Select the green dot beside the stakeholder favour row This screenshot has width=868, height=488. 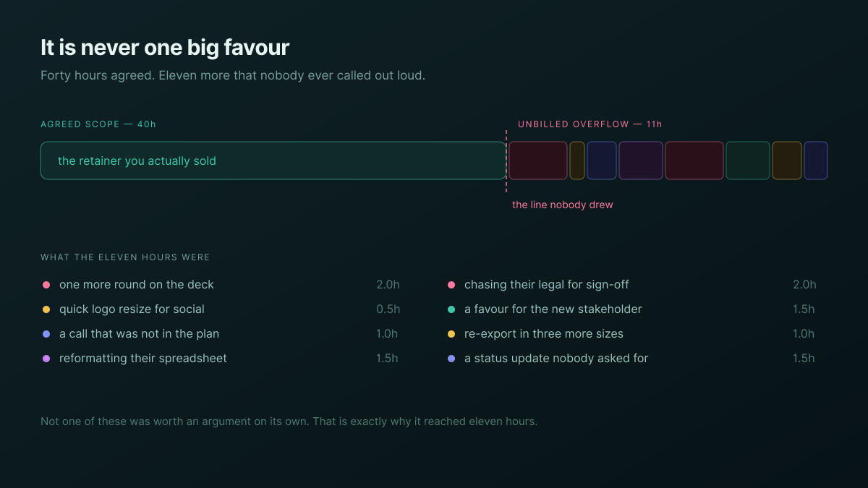(451, 309)
